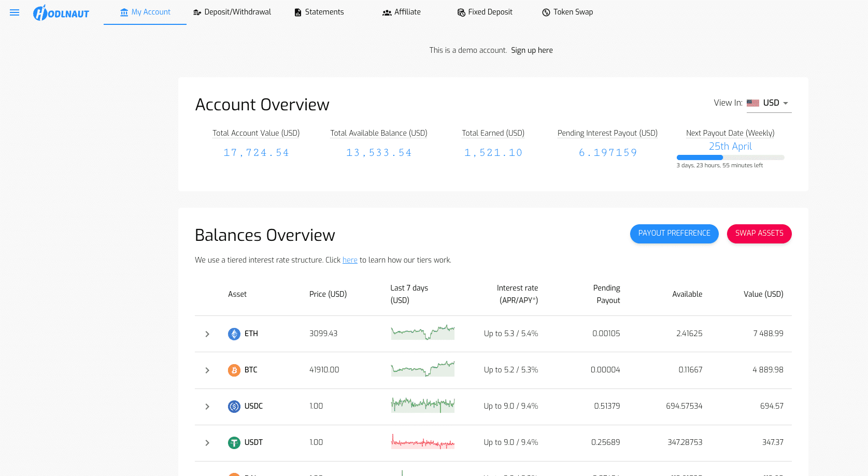Click the Hodlnaut logo
The image size is (868, 476).
pyautogui.click(x=61, y=13)
